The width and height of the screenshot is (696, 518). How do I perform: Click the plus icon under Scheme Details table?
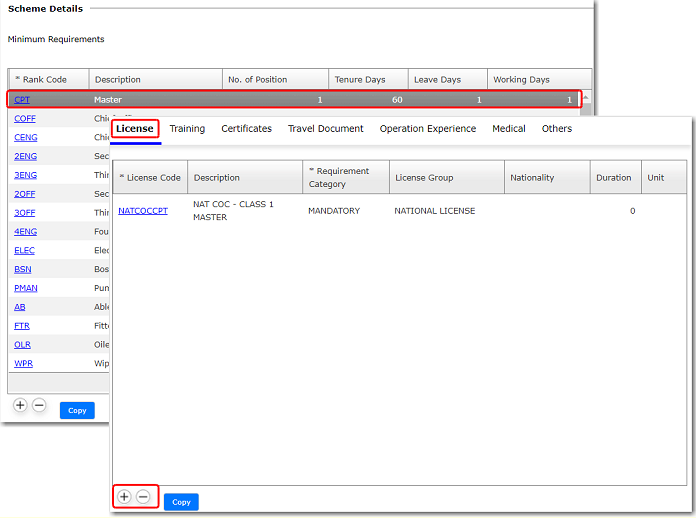20,405
